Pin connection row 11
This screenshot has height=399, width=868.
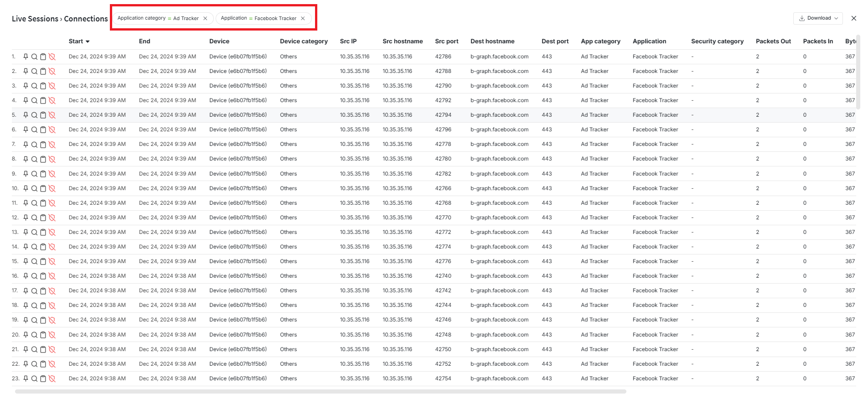(26, 203)
